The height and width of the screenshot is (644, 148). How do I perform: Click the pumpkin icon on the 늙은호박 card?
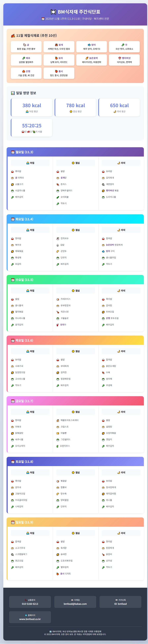87,58
